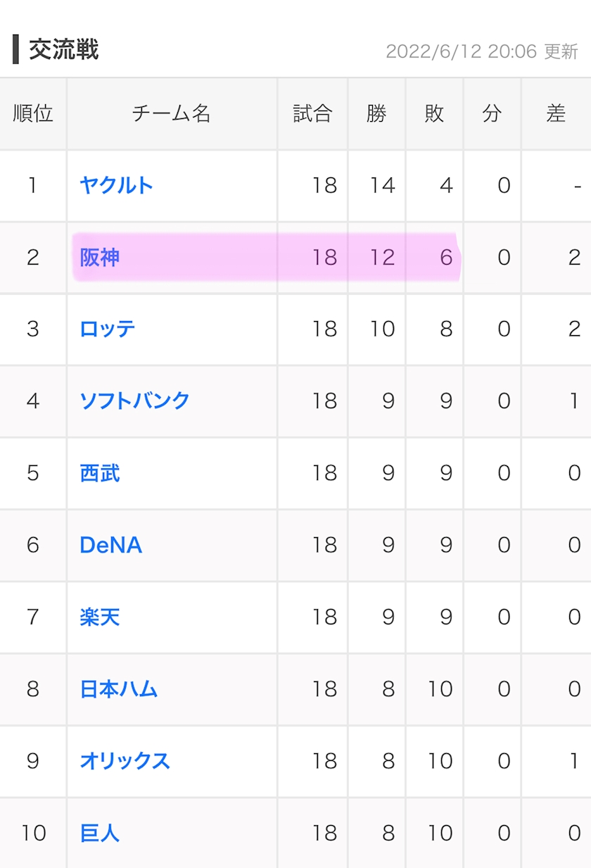Open the 日本ハム team link
The height and width of the screenshot is (868, 591).
point(118,688)
